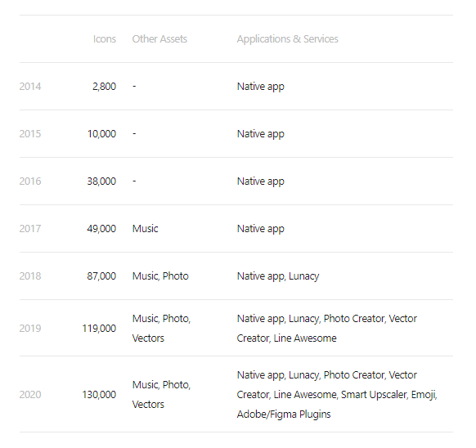Viewport: 476px width, 448px height.
Task: Click the 130,000 icons figure
Action: [x=99, y=395]
